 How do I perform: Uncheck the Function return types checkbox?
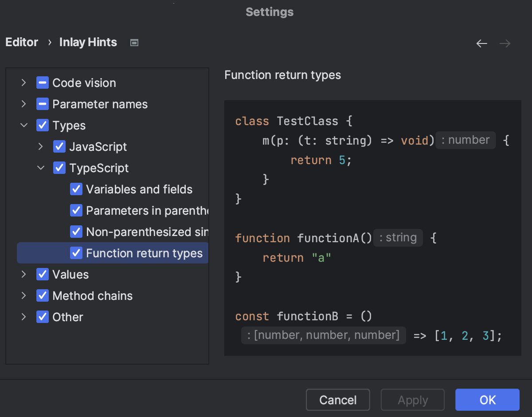[x=76, y=253]
